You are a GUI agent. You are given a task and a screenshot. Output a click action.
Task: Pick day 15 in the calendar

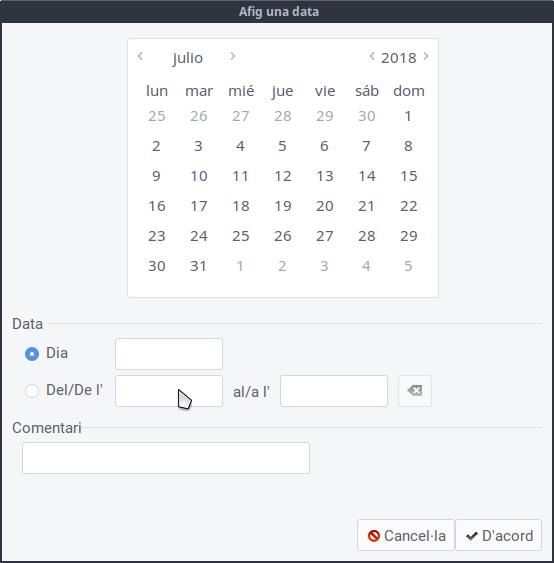409,176
